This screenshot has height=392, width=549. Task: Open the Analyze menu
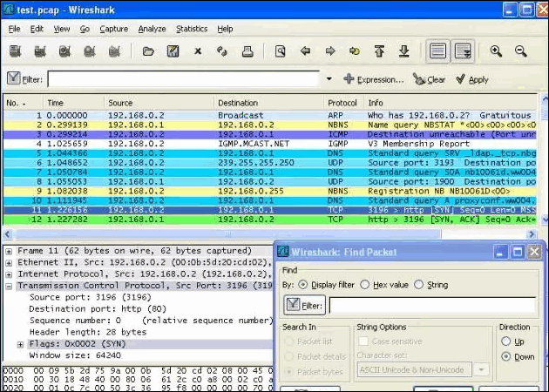coord(152,29)
